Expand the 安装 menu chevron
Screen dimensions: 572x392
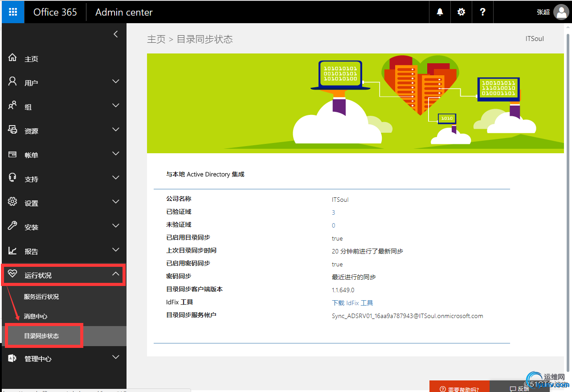tap(116, 226)
